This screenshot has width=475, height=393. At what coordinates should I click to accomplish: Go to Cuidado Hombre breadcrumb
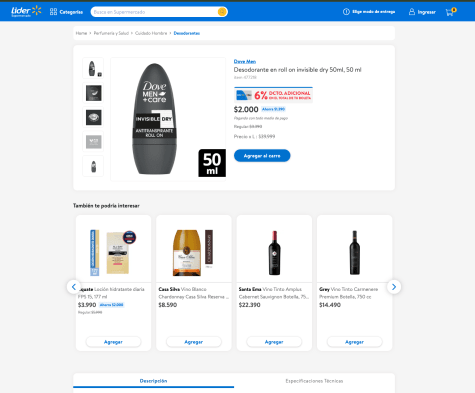coord(151,33)
